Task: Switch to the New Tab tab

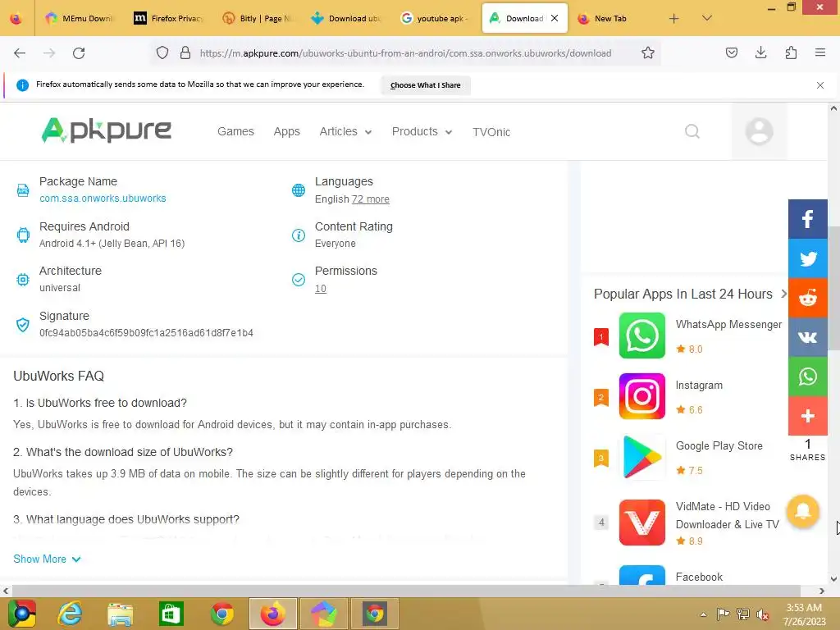Action: tap(610, 18)
